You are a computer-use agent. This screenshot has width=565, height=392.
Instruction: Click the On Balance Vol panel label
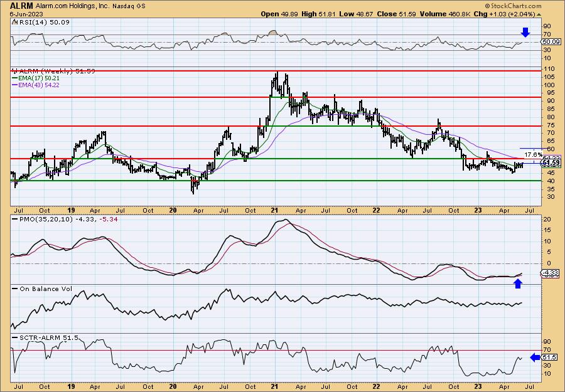click(45, 289)
